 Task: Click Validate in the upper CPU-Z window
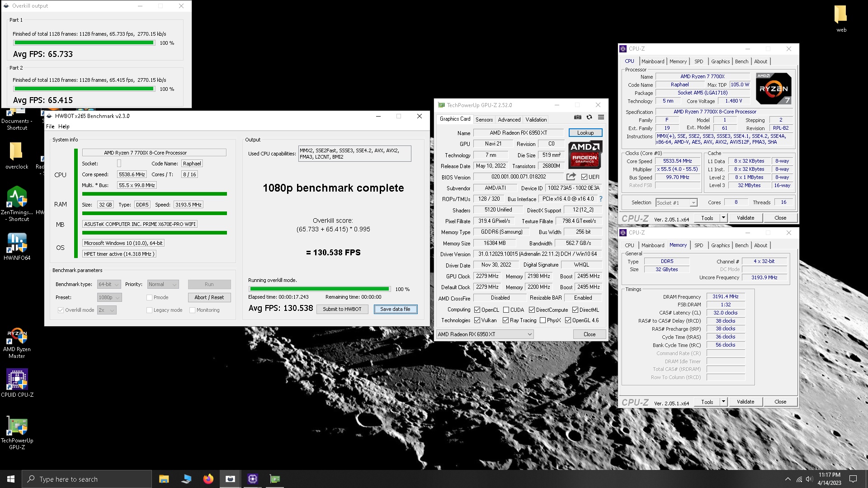[x=745, y=218]
